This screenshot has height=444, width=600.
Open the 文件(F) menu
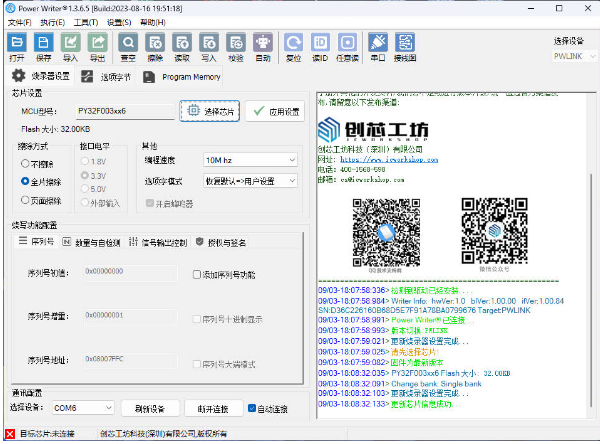click(20, 23)
